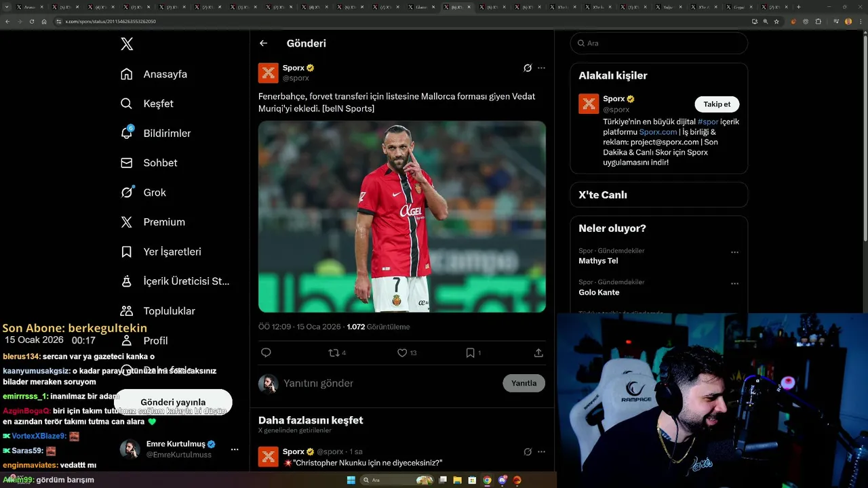
Task: Open Microsoft Store from taskbar
Action: pos(472,480)
